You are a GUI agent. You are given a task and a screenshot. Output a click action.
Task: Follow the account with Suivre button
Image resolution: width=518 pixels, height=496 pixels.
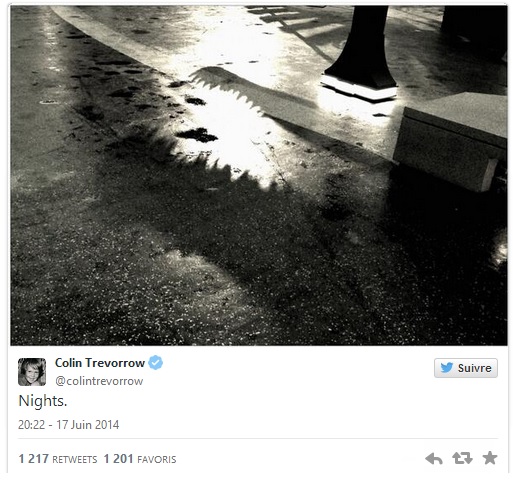[466, 368]
